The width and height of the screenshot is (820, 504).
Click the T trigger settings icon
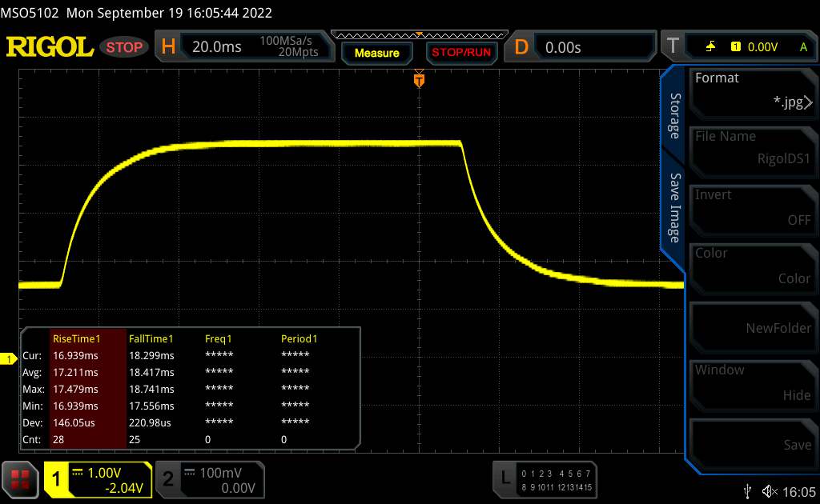pyautogui.click(x=671, y=47)
